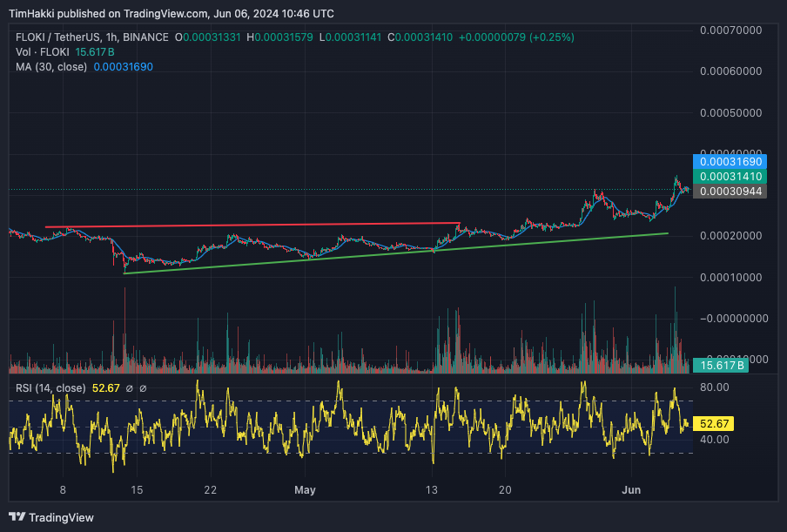Click the blue 0.00031690 price axis tag
Screen dimensions: 787x532
pos(730,162)
